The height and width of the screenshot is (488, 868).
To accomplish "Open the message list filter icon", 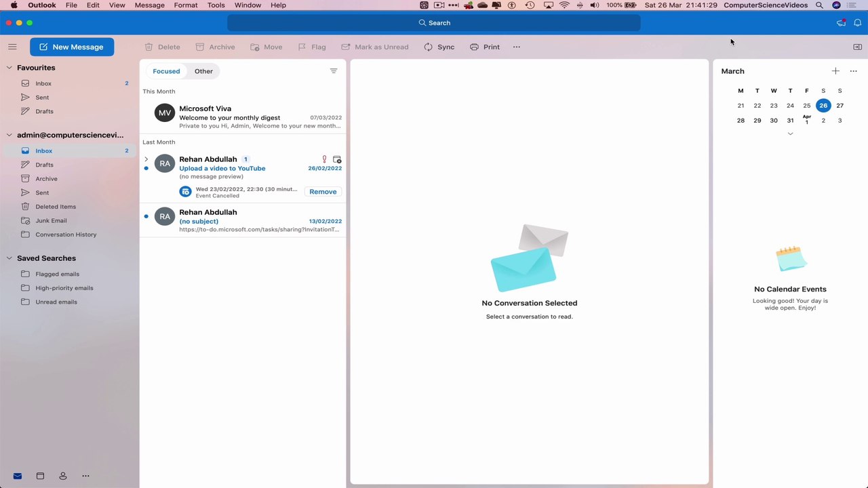I will (x=334, y=71).
